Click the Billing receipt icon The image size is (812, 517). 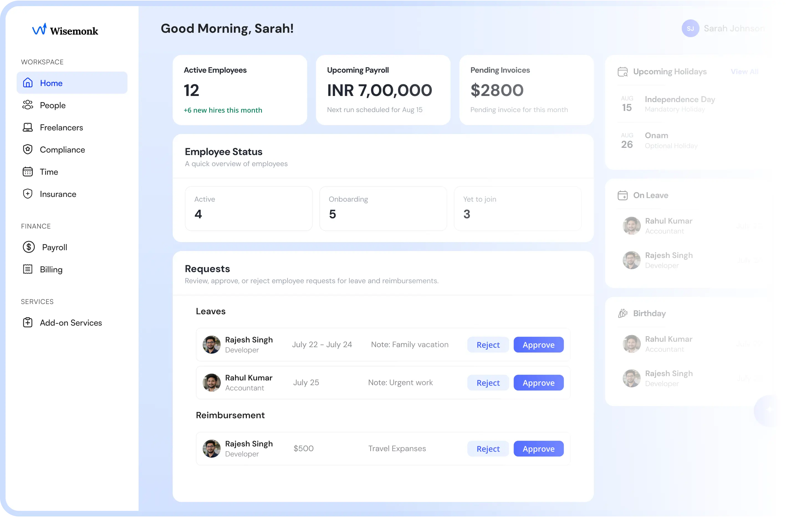pyautogui.click(x=28, y=269)
